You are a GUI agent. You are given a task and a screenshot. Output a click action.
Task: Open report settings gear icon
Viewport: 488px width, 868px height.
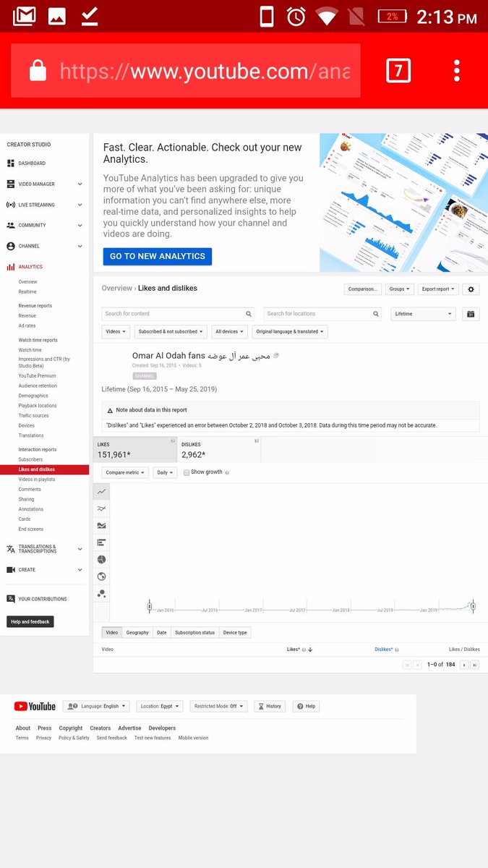click(x=471, y=289)
